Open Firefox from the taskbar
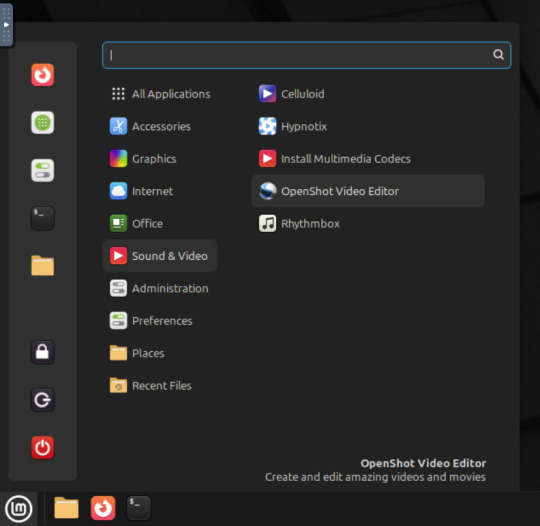The width and height of the screenshot is (540, 526). (x=103, y=508)
